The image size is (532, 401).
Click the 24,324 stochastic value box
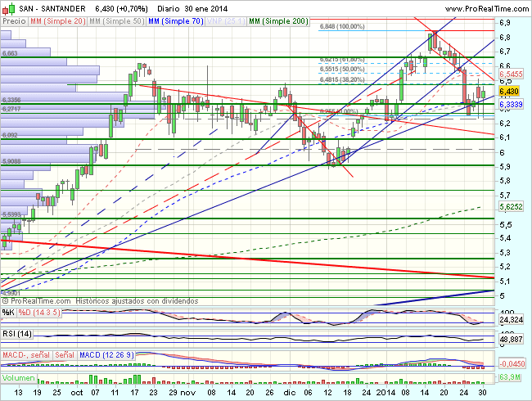click(512, 320)
